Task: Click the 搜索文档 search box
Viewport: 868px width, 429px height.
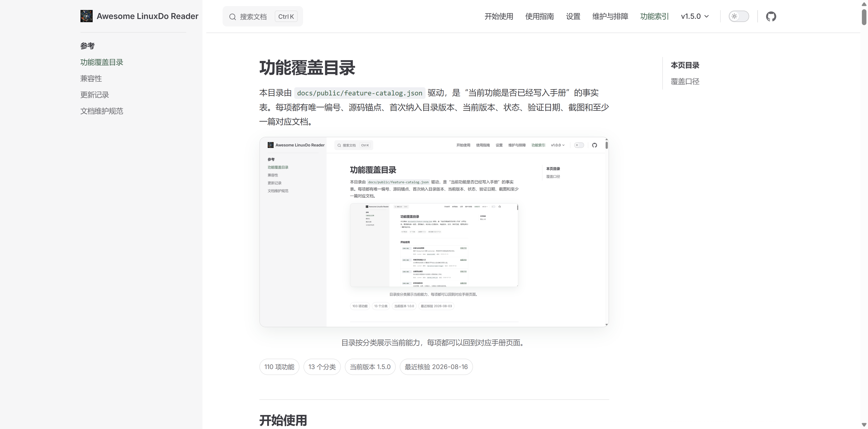Action: pyautogui.click(x=263, y=17)
